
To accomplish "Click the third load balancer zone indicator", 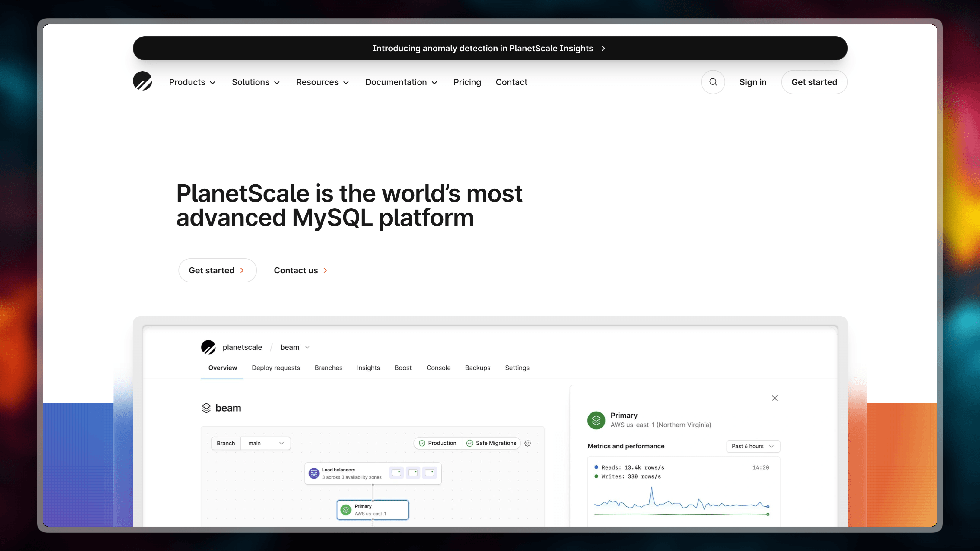I will point(430,473).
